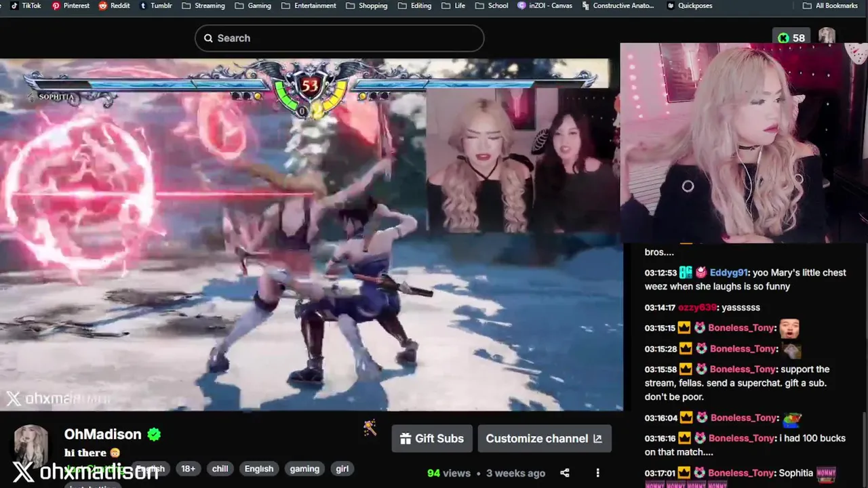Viewport: 868px width, 488px height.
Task: Expand the Shopping bookmarks folder
Action: coord(366,5)
